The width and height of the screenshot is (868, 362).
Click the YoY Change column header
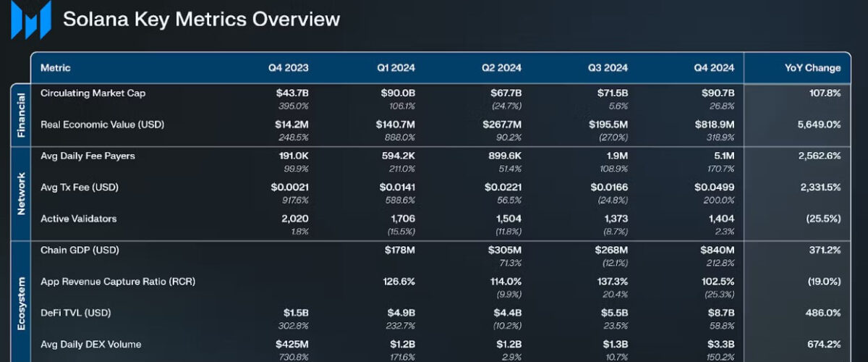point(812,68)
